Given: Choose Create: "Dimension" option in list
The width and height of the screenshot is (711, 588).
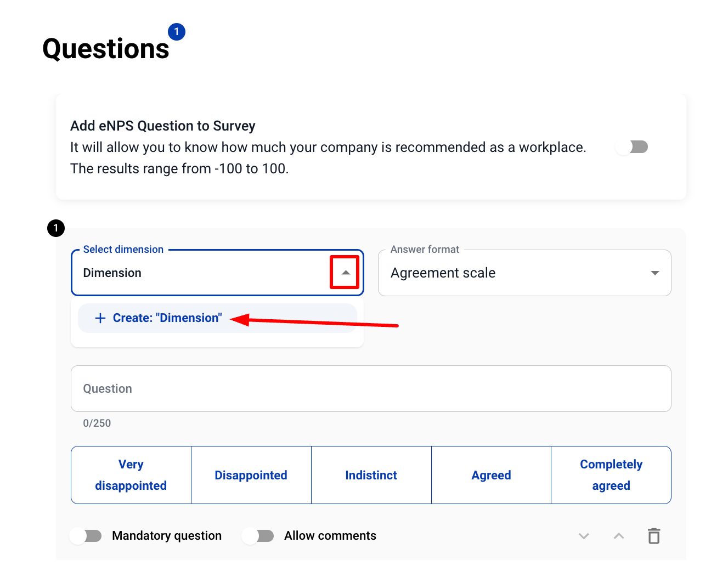Looking at the screenshot, I should [x=167, y=318].
